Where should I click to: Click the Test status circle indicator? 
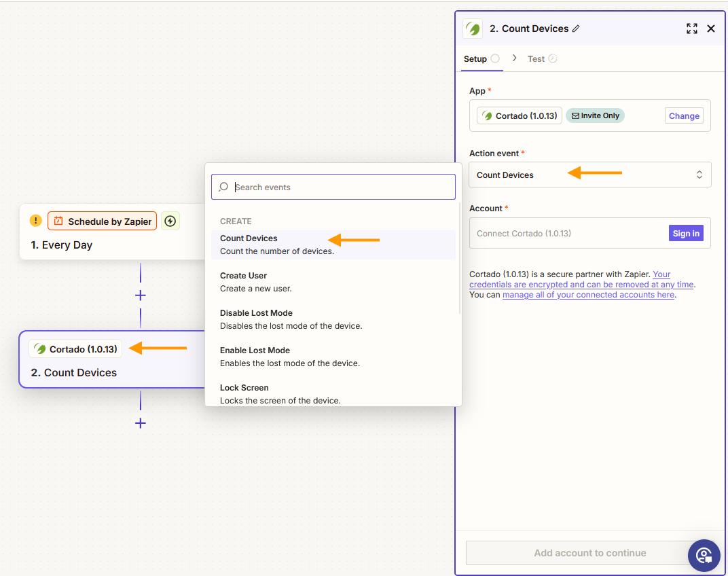(553, 58)
